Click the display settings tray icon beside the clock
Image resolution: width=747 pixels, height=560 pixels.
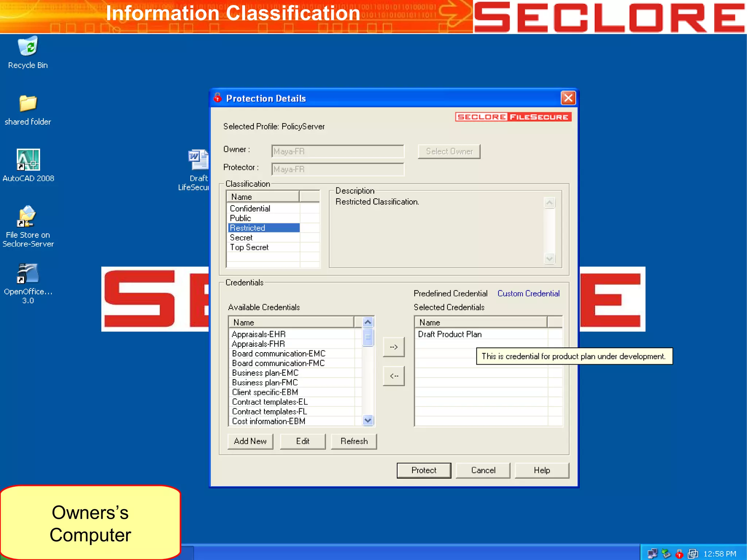tap(693, 554)
